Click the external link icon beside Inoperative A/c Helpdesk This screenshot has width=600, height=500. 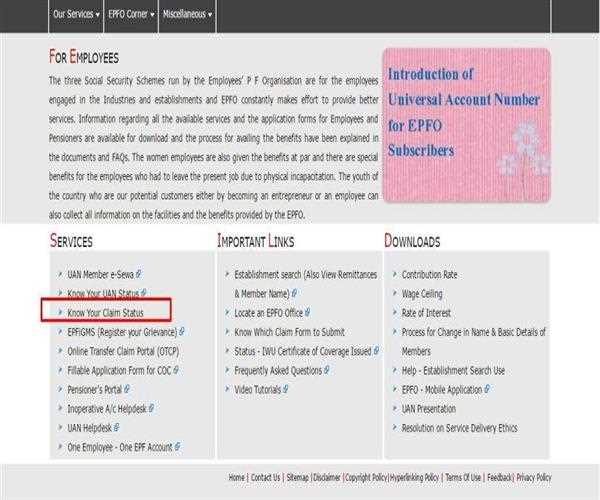click(x=151, y=408)
